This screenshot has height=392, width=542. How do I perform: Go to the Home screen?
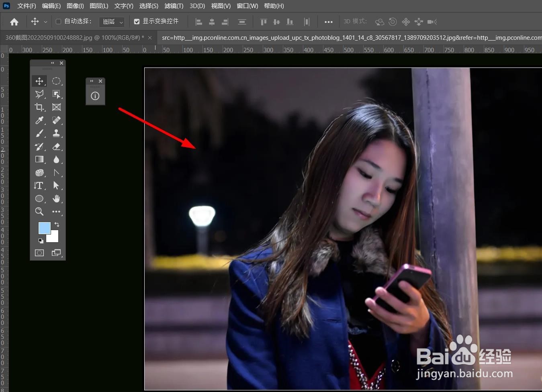point(14,22)
